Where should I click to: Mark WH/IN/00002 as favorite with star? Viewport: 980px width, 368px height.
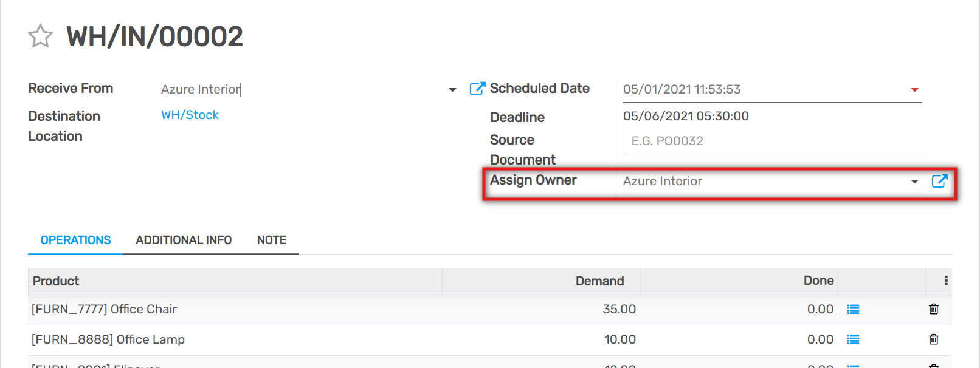click(x=40, y=36)
